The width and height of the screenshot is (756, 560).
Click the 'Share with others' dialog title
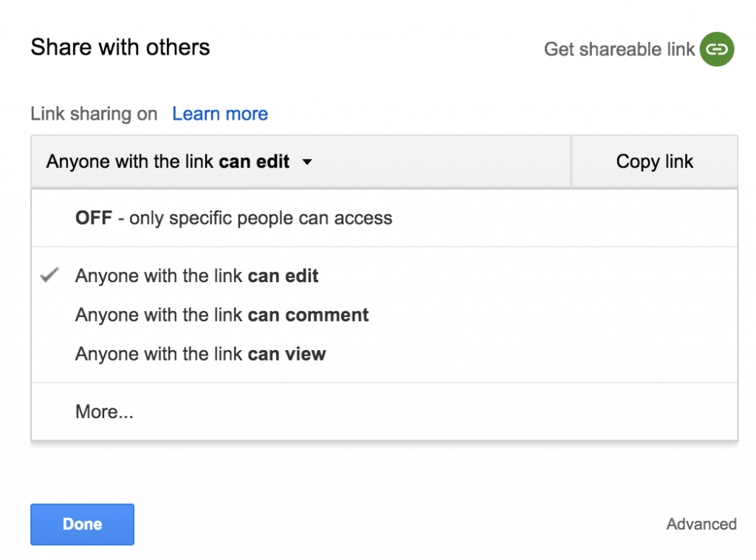(120, 48)
